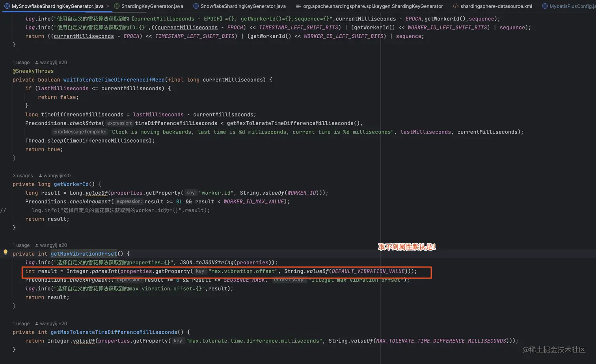Viewport: 596px width, 364px height.
Task: Click the WORKER_ID_MAX_VALUE constant
Action: click(x=254, y=201)
